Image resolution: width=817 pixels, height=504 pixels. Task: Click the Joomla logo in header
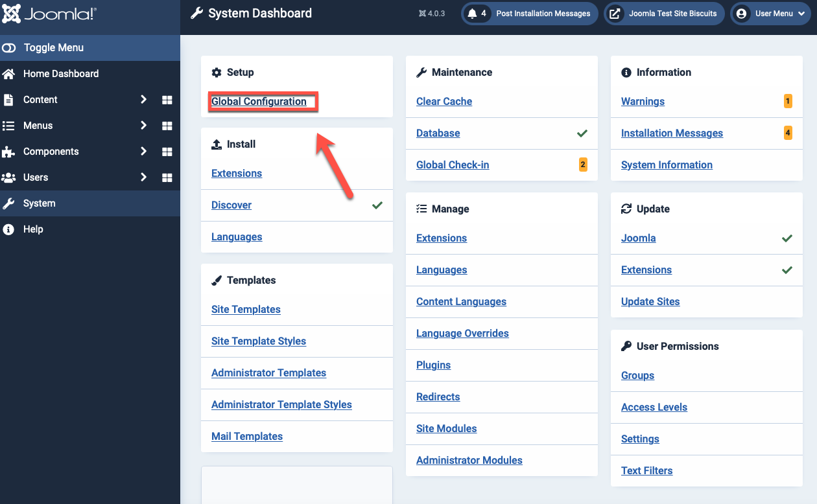pyautogui.click(x=50, y=13)
